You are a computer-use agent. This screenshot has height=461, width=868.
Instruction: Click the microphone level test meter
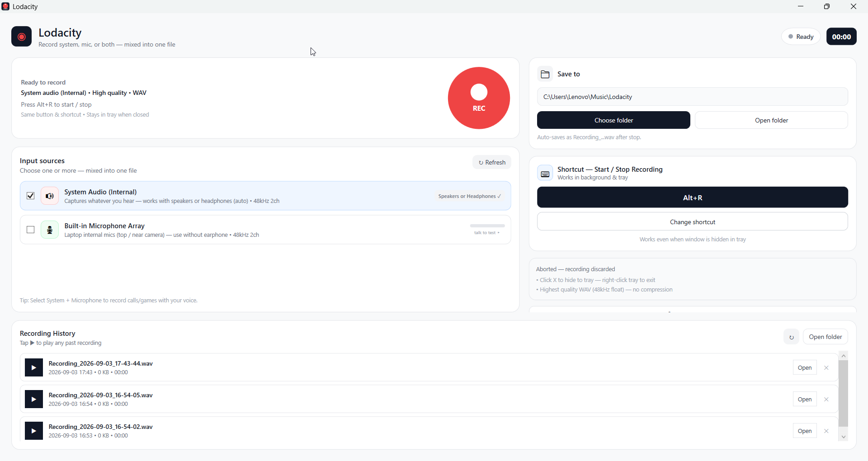point(487,226)
